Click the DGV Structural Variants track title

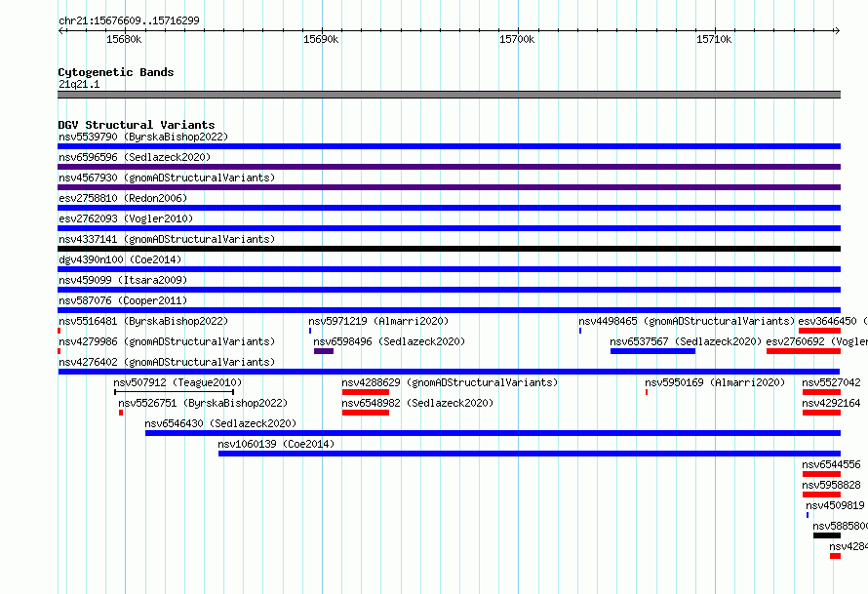pos(137,125)
